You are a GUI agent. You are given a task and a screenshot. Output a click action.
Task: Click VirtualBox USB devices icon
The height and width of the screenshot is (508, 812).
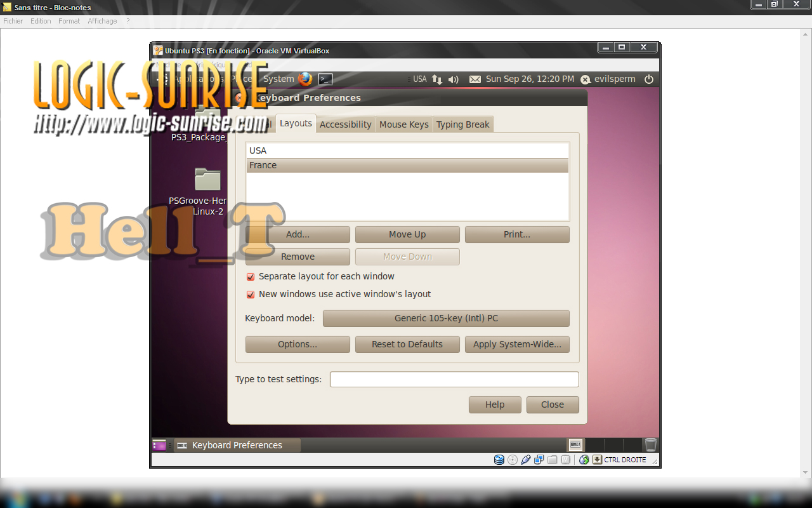tap(526, 460)
